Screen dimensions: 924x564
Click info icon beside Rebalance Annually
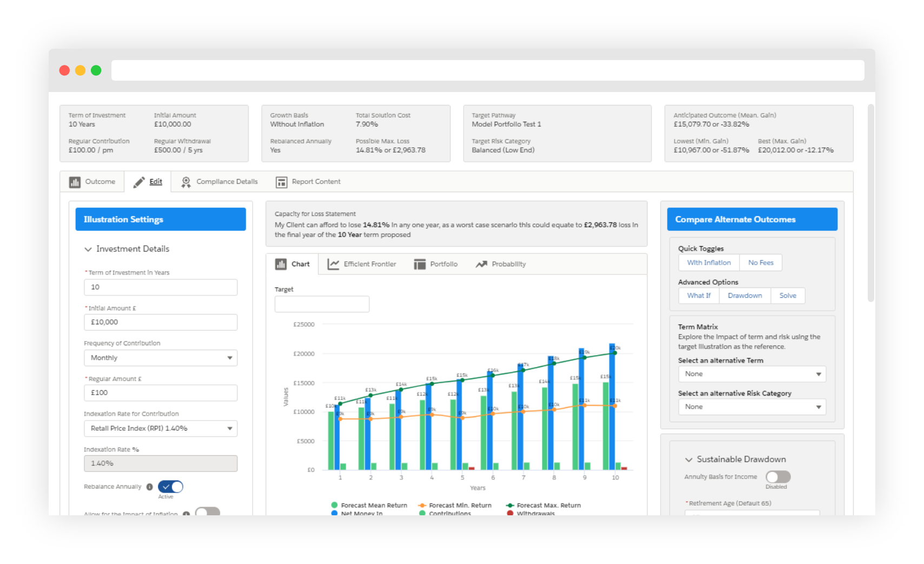[x=150, y=487]
